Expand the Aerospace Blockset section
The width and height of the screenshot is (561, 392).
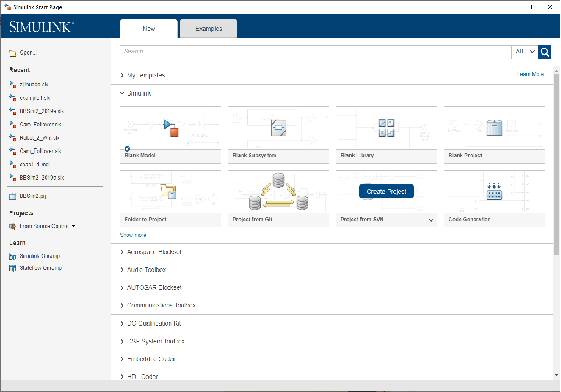point(122,252)
